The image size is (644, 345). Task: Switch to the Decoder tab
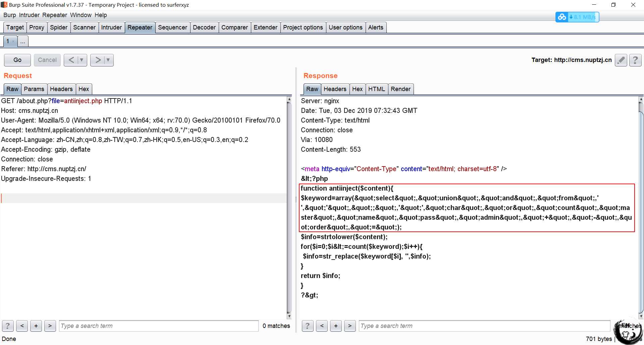204,27
